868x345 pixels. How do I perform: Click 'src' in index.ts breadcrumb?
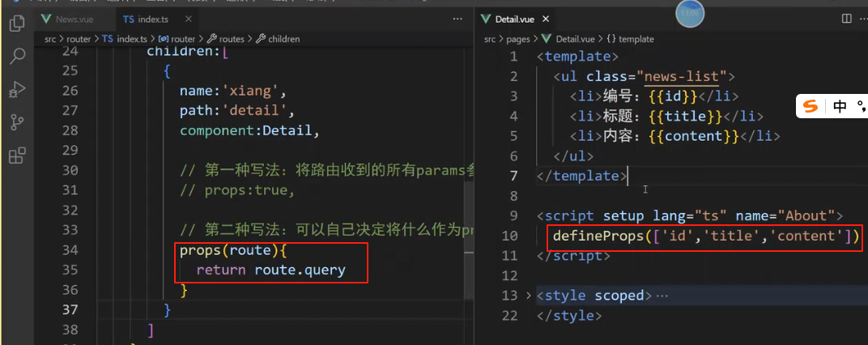(52, 40)
